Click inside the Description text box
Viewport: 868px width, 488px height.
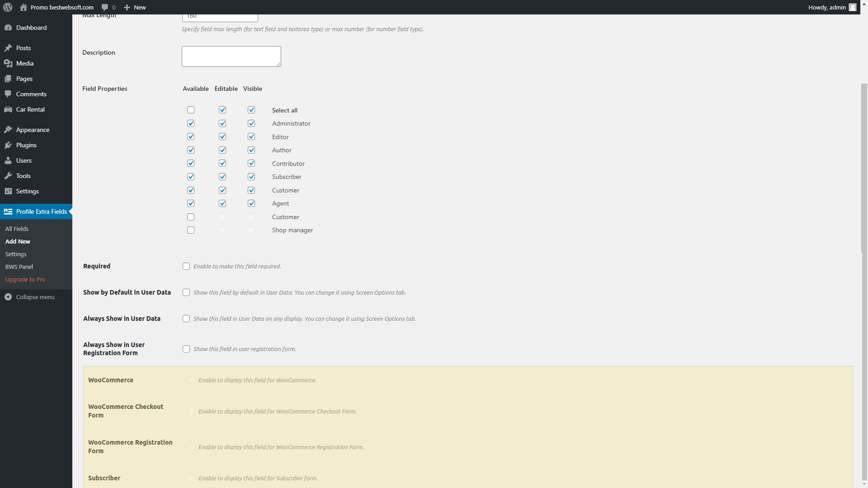[231, 56]
